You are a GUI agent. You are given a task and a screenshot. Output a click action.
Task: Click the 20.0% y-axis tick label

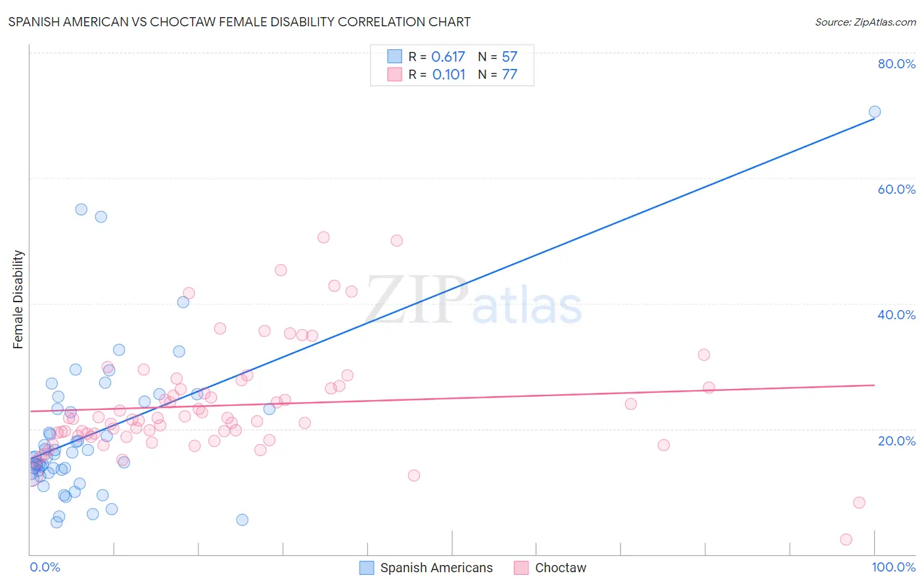coord(896,441)
